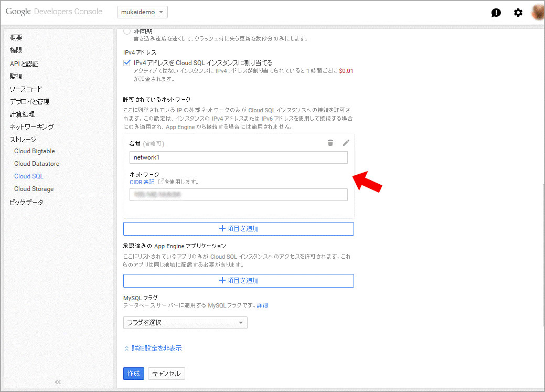The width and height of the screenshot is (545, 392).
Task: Select Cloud SQL in sidebar
Action: [29, 176]
